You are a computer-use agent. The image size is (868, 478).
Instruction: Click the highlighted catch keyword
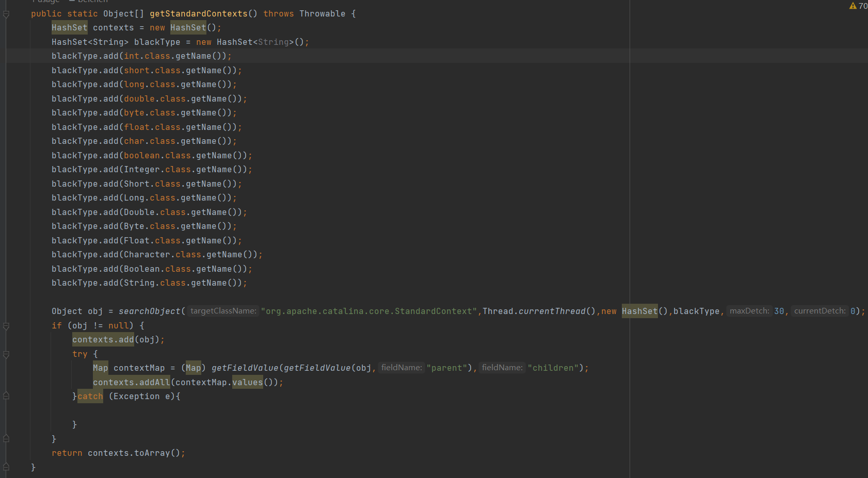[90, 397]
